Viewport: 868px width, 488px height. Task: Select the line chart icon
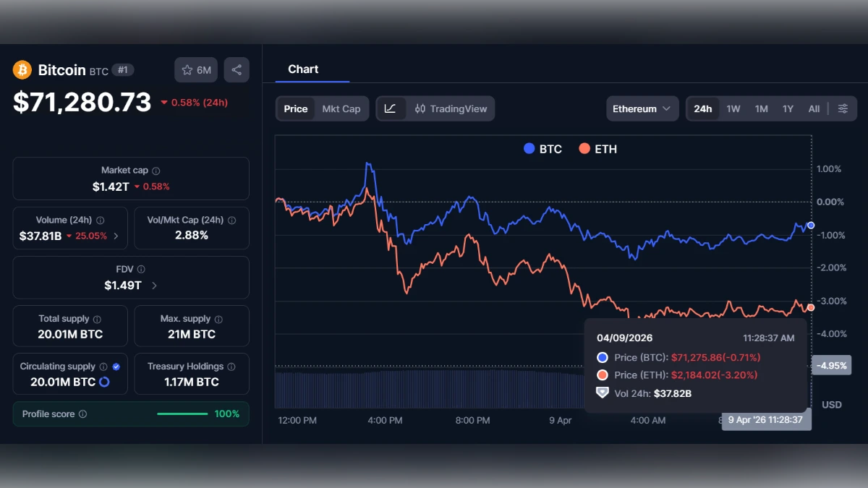pyautogui.click(x=390, y=108)
